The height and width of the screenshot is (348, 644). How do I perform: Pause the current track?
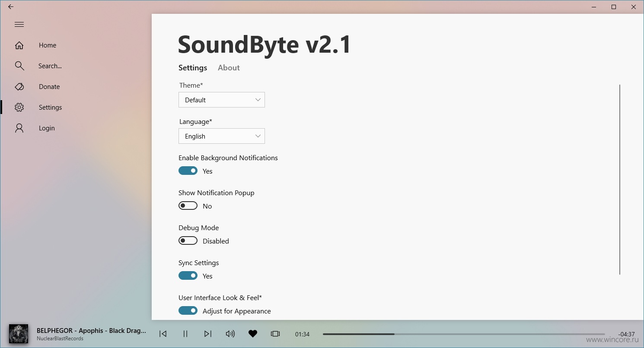point(185,334)
